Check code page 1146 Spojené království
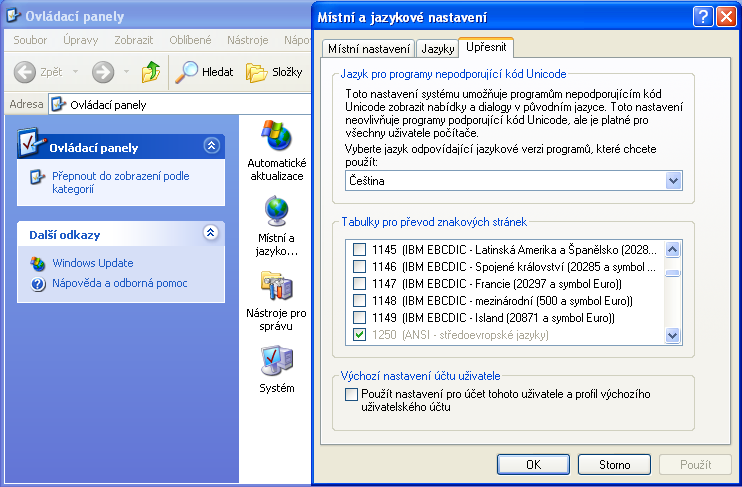 tap(360, 266)
